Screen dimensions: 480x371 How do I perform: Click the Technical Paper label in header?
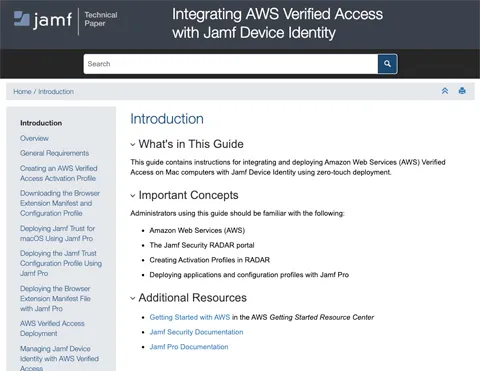click(101, 19)
